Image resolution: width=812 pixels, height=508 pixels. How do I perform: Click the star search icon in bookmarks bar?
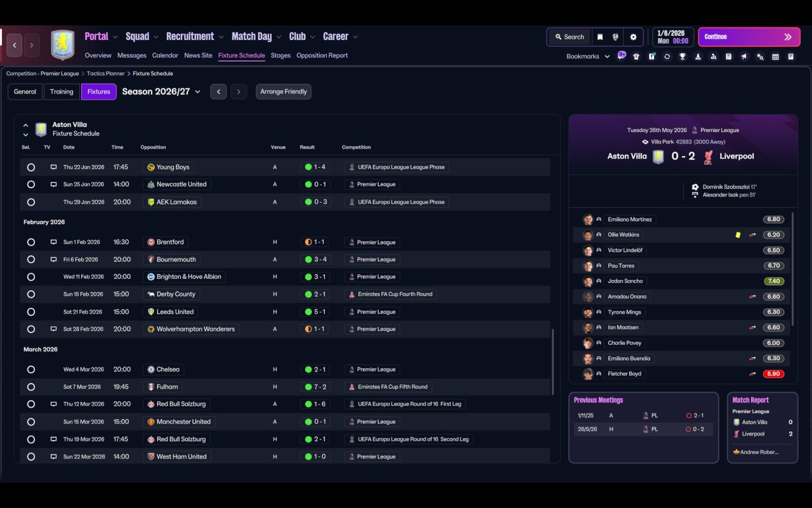point(760,57)
